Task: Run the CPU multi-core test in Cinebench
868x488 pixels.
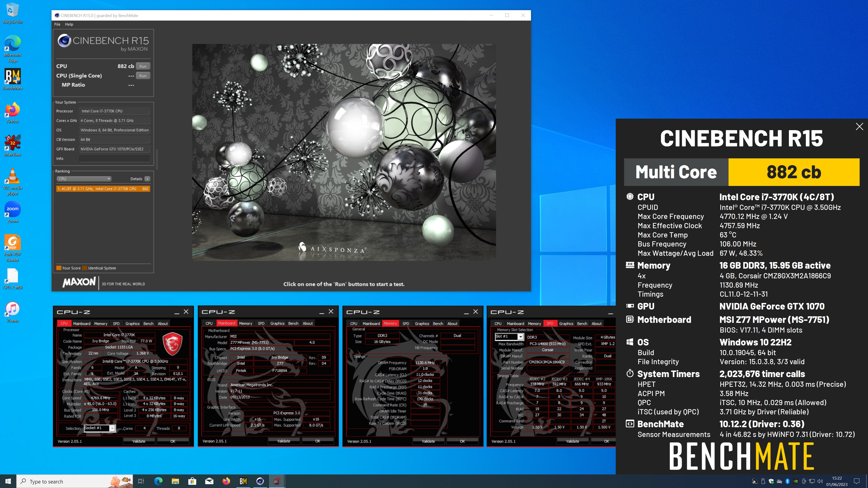Action: pos(143,66)
